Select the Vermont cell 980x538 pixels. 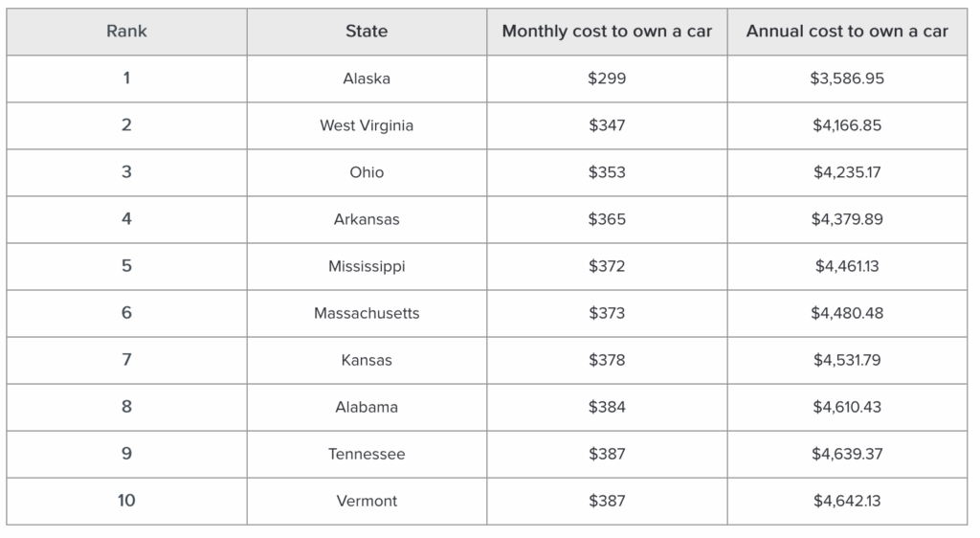pyautogui.click(x=367, y=501)
